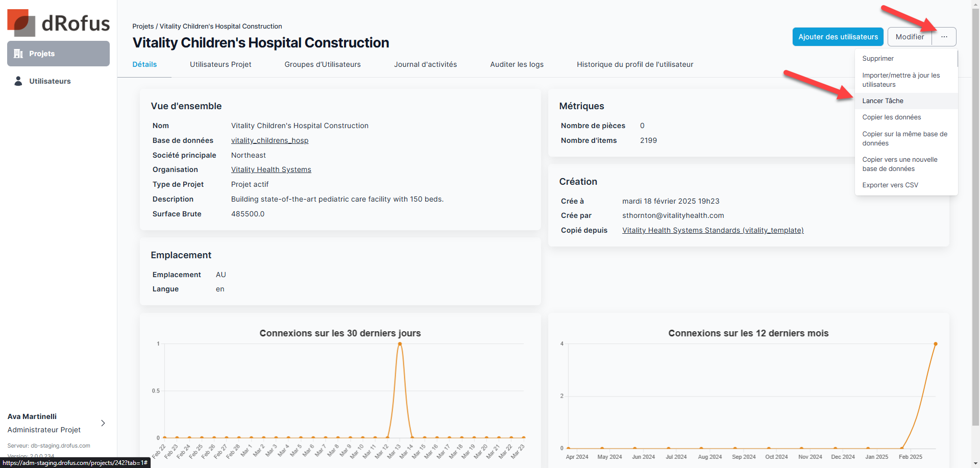Follow the Vitality Health Systems organisation link
The image size is (980, 468).
[271, 169]
